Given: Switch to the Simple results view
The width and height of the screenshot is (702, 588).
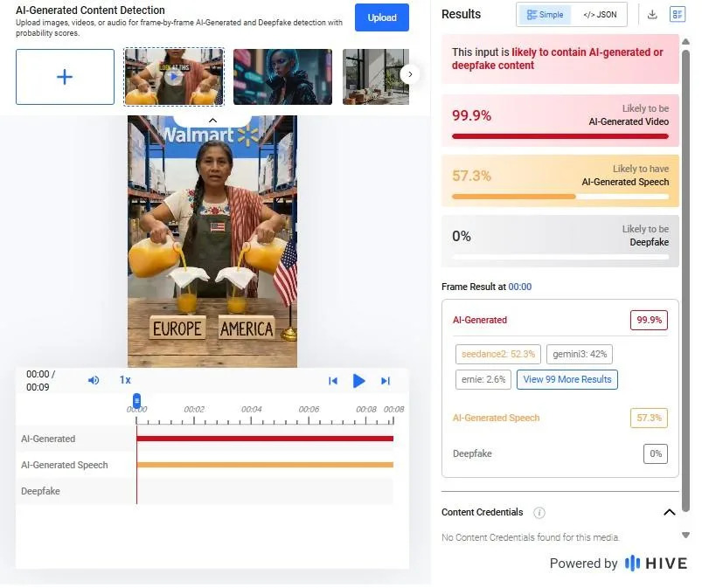Looking at the screenshot, I should tap(545, 15).
